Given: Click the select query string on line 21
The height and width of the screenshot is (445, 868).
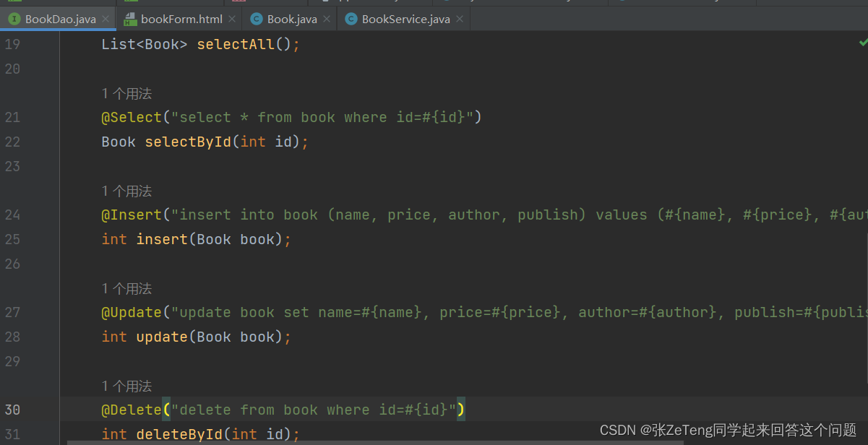Looking at the screenshot, I should point(322,117).
